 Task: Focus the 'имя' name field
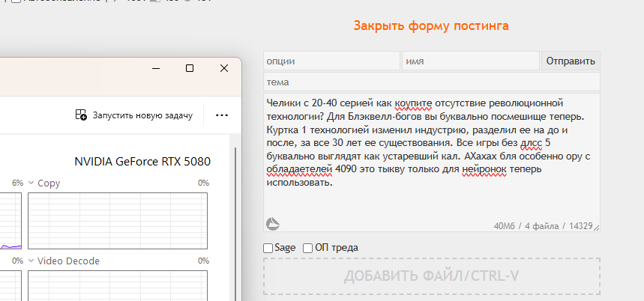[x=471, y=61]
